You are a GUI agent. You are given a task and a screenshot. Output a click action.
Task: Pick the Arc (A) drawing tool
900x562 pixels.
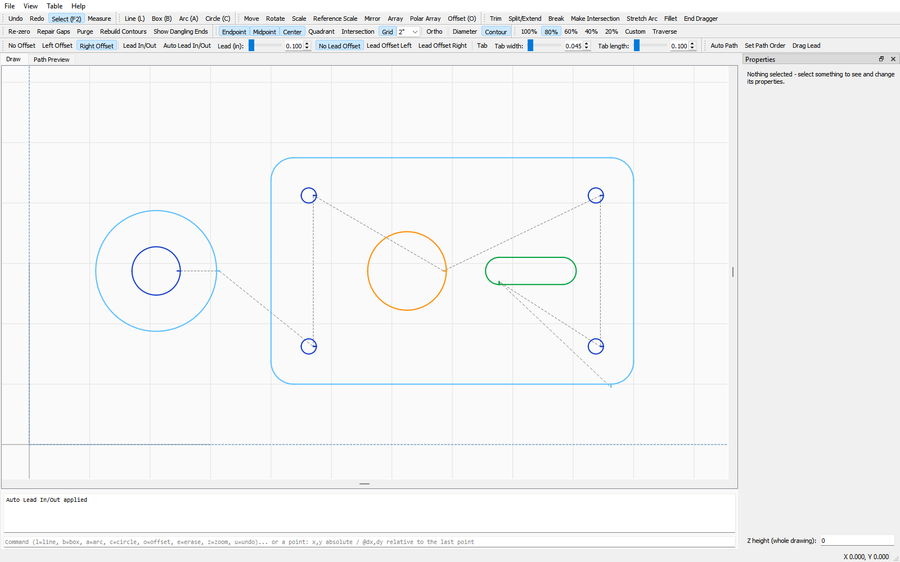(188, 18)
